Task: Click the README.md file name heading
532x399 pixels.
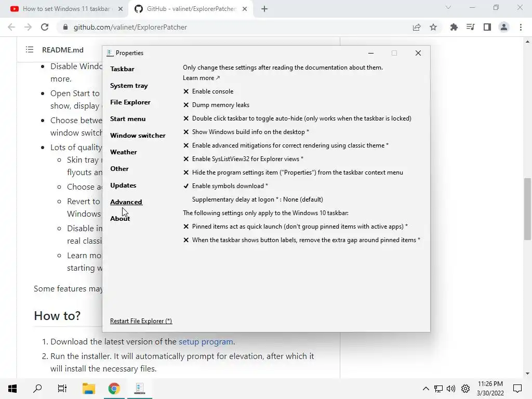Action: click(x=63, y=50)
